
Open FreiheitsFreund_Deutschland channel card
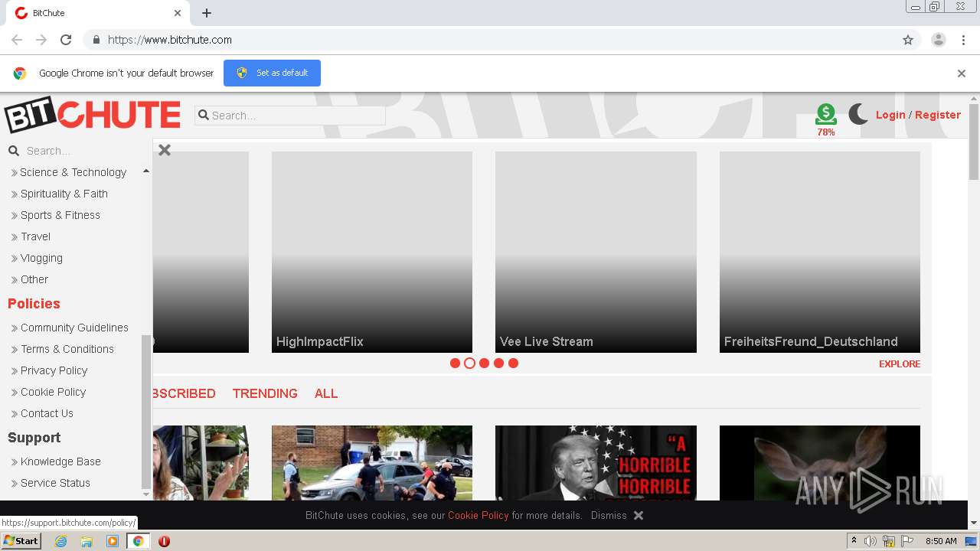pyautogui.click(x=820, y=252)
